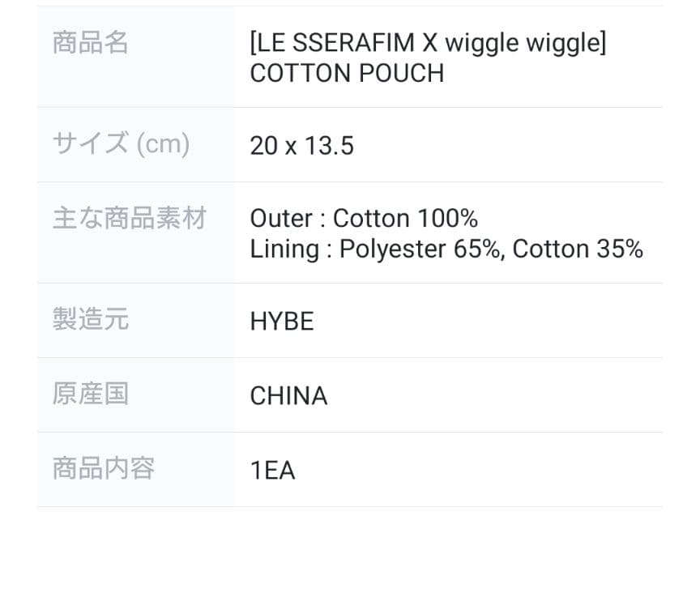Select the "100%" text in the Outer line
700x593 pixels.
447,219
